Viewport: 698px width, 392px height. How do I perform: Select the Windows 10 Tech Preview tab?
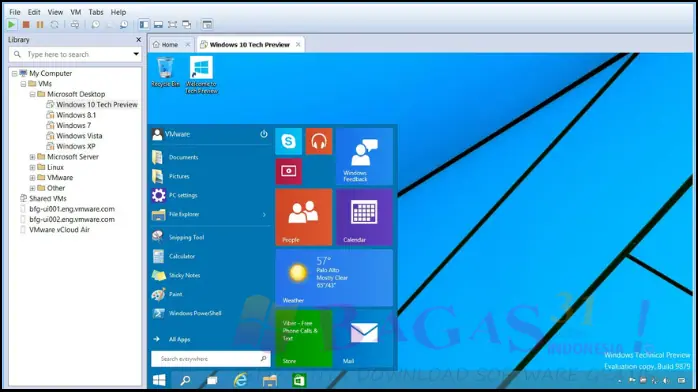tap(250, 44)
